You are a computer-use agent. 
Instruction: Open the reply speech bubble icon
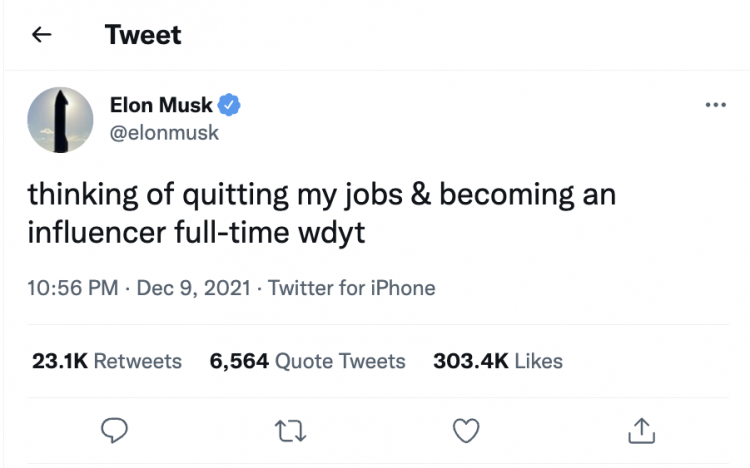click(x=114, y=430)
